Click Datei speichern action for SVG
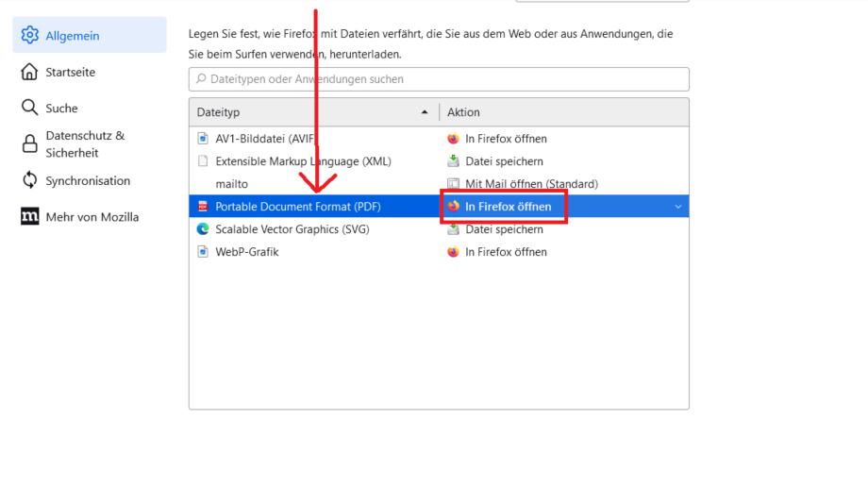Screen dimensions: 868x487 pyautogui.click(x=505, y=229)
